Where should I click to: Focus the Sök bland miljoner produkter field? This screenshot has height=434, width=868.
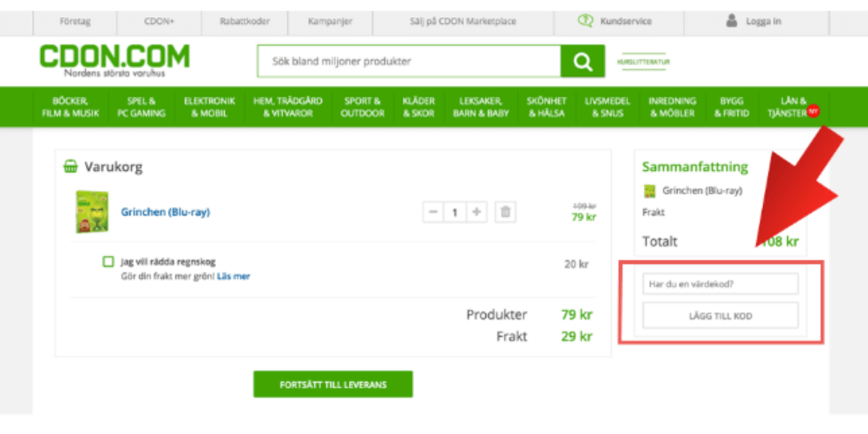point(409,62)
